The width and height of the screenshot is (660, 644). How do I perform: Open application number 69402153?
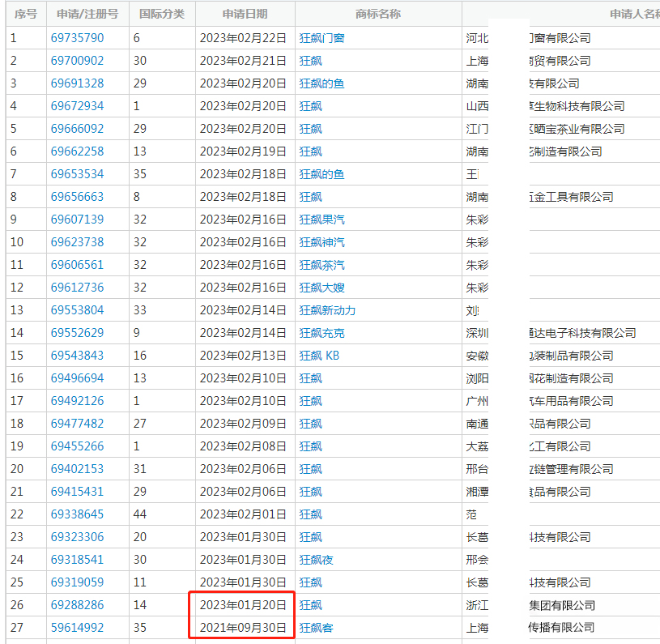pyautogui.click(x=77, y=469)
